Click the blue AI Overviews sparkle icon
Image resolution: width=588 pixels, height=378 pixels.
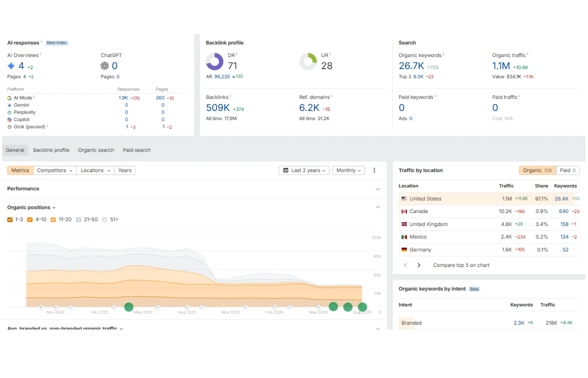pos(11,66)
